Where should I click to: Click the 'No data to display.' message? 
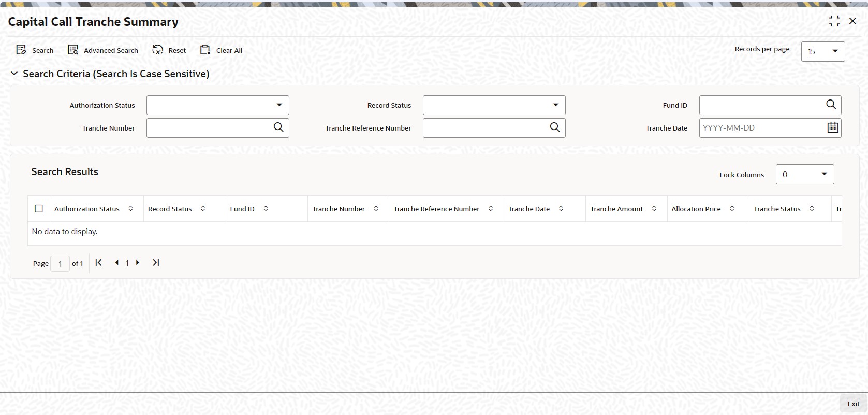(x=65, y=232)
